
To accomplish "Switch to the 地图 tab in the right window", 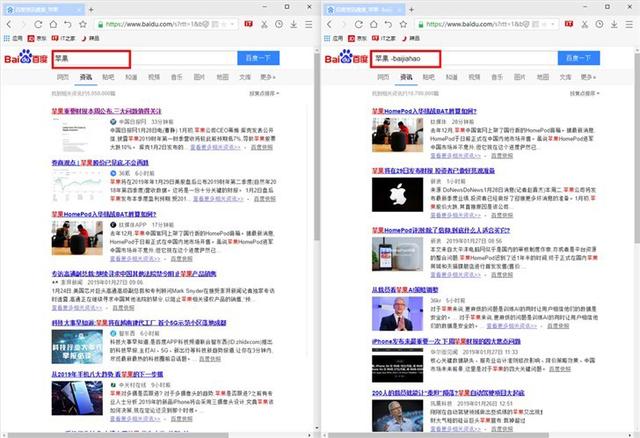I will pos(542,77).
